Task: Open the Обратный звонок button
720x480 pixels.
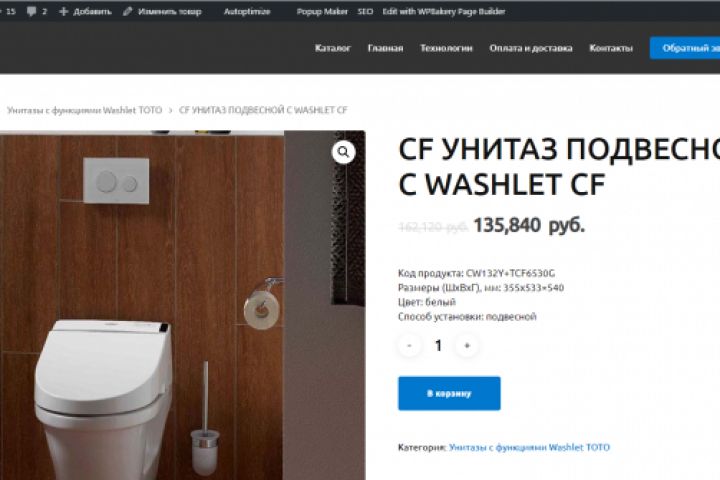Action: [x=685, y=48]
